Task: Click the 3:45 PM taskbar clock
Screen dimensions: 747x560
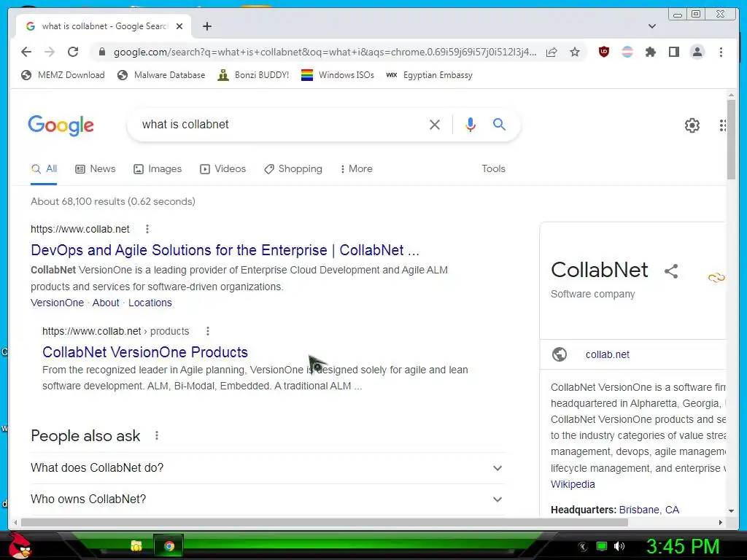Action: point(682,546)
